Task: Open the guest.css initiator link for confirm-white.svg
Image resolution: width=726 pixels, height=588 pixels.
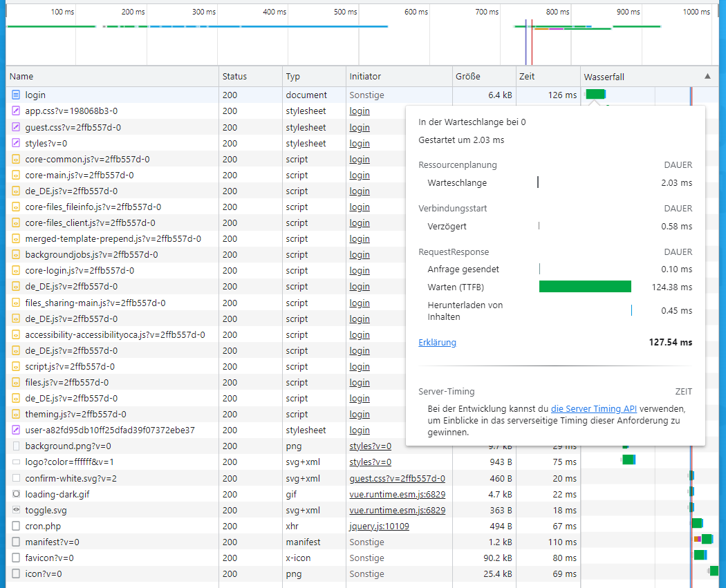Action: pyautogui.click(x=397, y=478)
